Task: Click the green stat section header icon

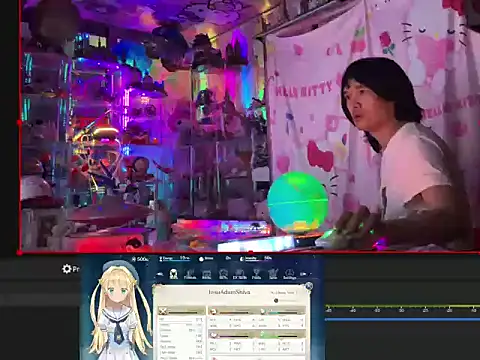Action: (263, 334)
